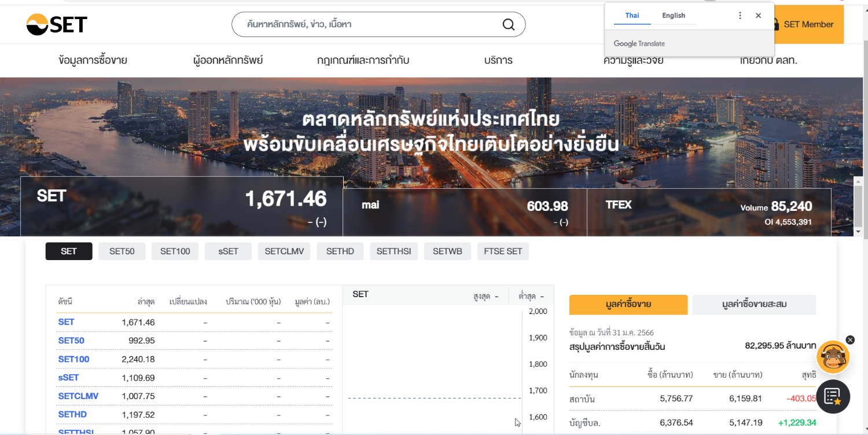Open the SET link in the index table
The image size is (868, 435).
pyautogui.click(x=66, y=322)
